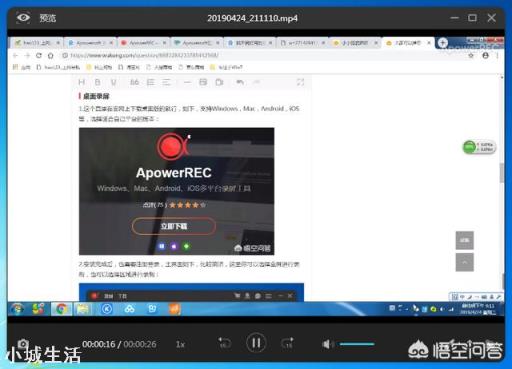Click the quote icon in editor toolbar
Viewport: 512px width, 369px height.
pos(134,82)
